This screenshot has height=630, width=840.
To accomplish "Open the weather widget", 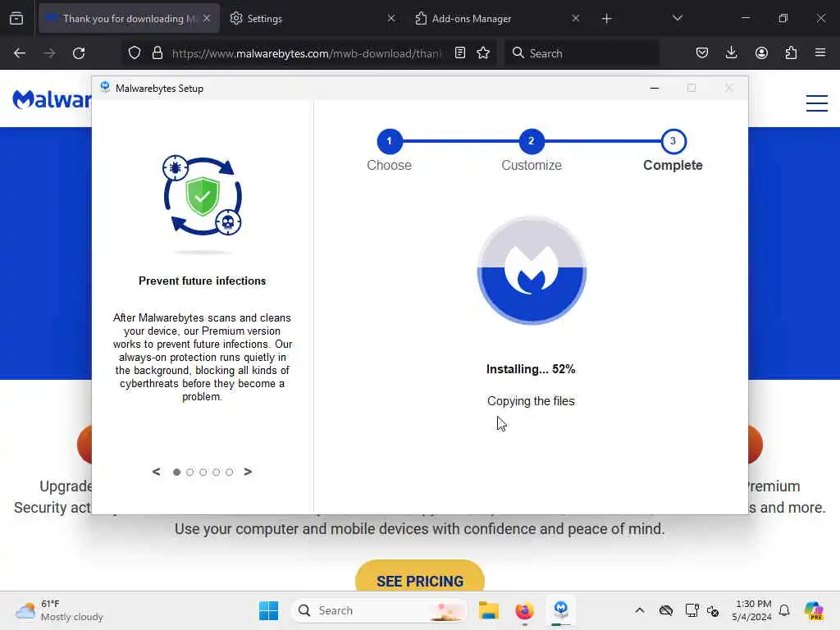I will point(59,610).
